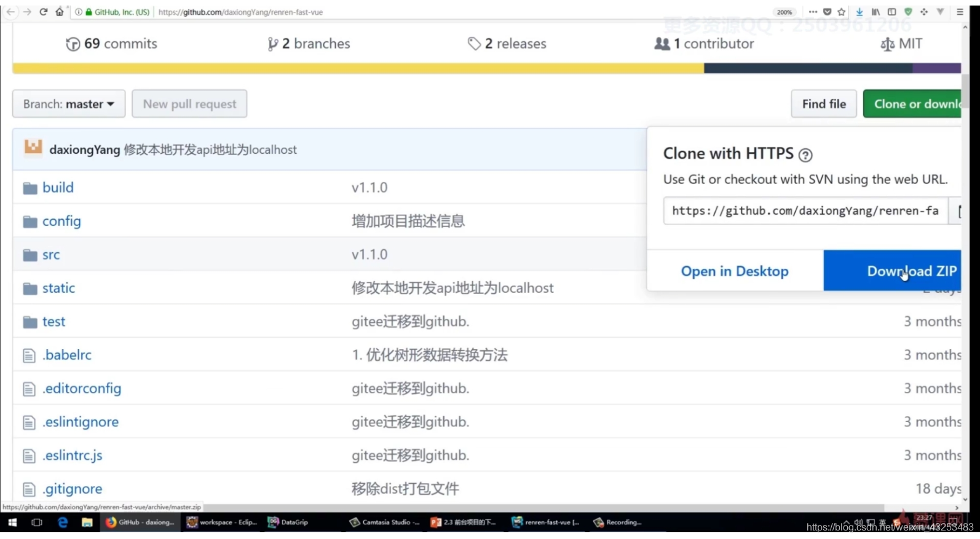
Task: Open the Firefox downloads arrow
Action: coord(859,12)
